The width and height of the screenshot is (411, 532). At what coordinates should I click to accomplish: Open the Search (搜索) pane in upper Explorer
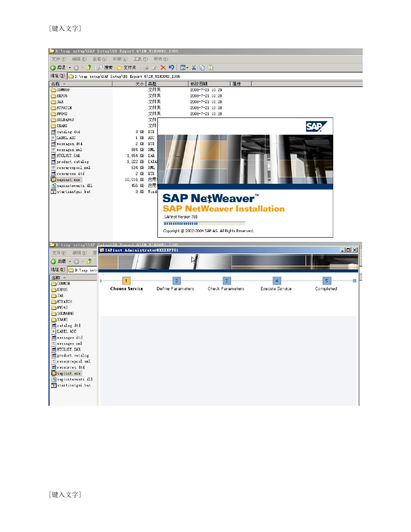pos(105,68)
